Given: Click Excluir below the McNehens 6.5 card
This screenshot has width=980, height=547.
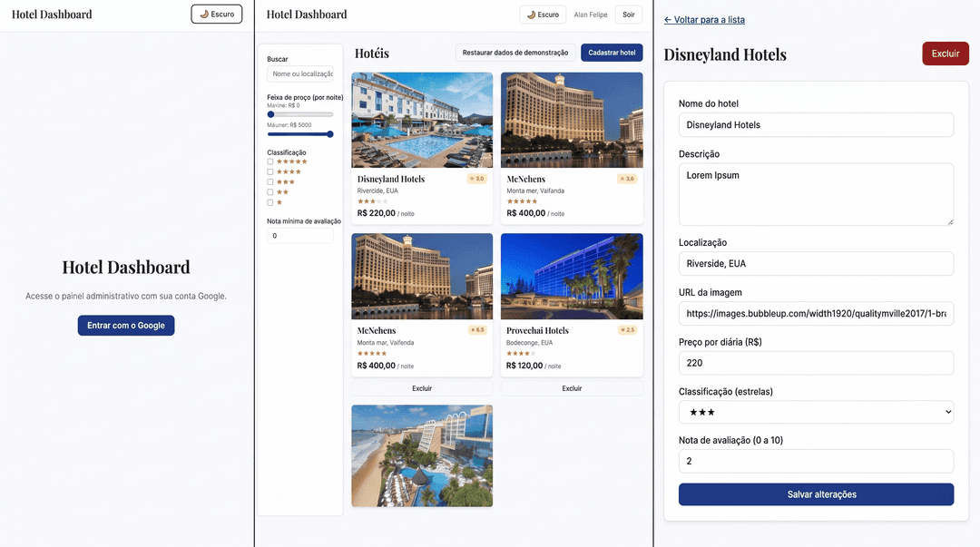Looking at the screenshot, I should [x=422, y=388].
